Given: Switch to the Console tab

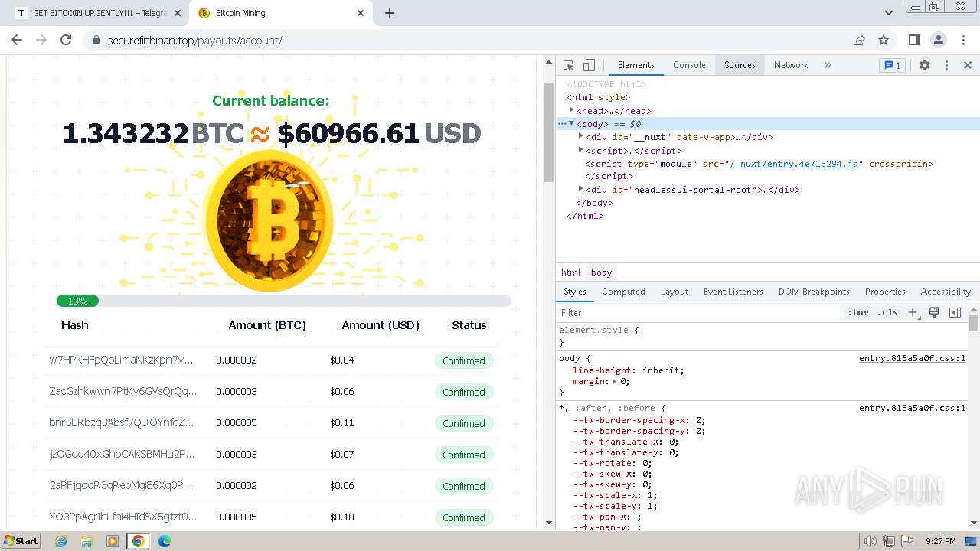Looking at the screenshot, I should (x=689, y=65).
